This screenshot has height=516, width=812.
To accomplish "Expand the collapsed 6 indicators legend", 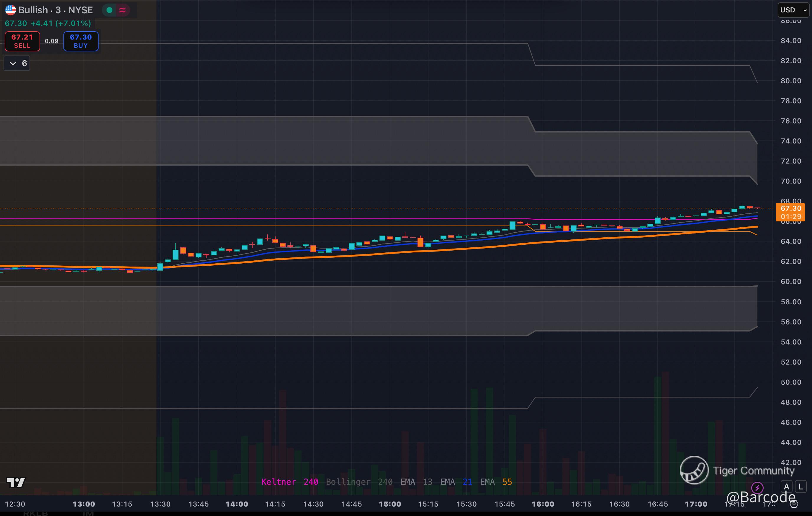I will pos(17,63).
